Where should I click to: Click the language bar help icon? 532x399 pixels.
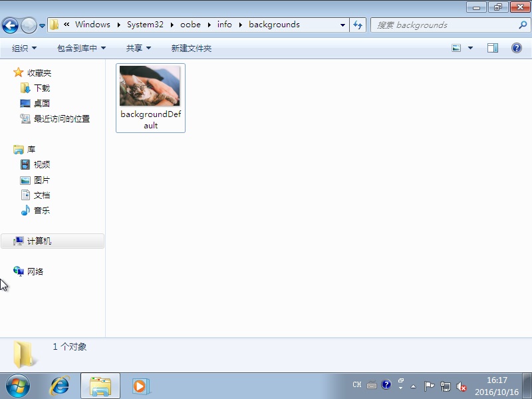(386, 384)
